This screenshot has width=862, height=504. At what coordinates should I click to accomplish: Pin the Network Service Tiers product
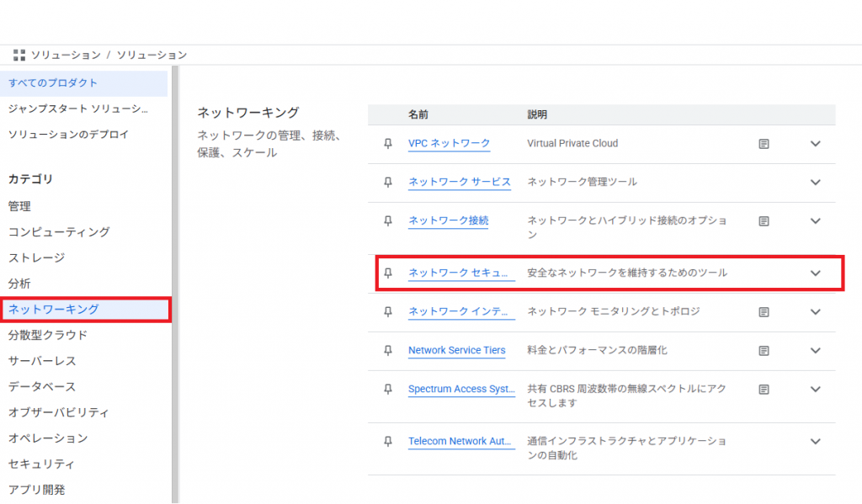coord(388,351)
